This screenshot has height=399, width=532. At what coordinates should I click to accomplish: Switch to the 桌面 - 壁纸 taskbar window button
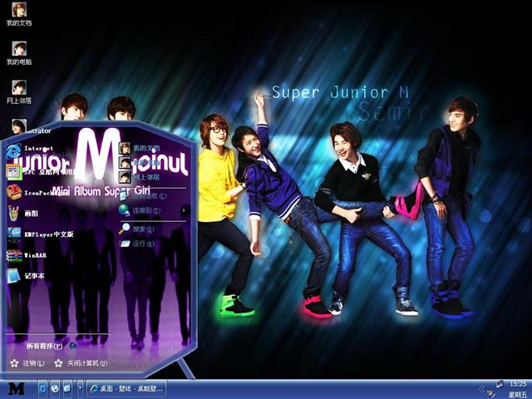(x=126, y=388)
